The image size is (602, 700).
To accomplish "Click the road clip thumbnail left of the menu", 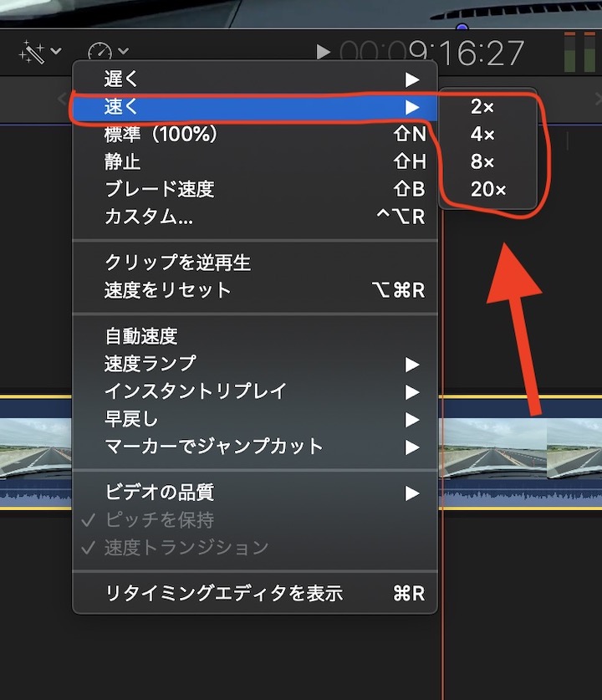I will [36, 447].
